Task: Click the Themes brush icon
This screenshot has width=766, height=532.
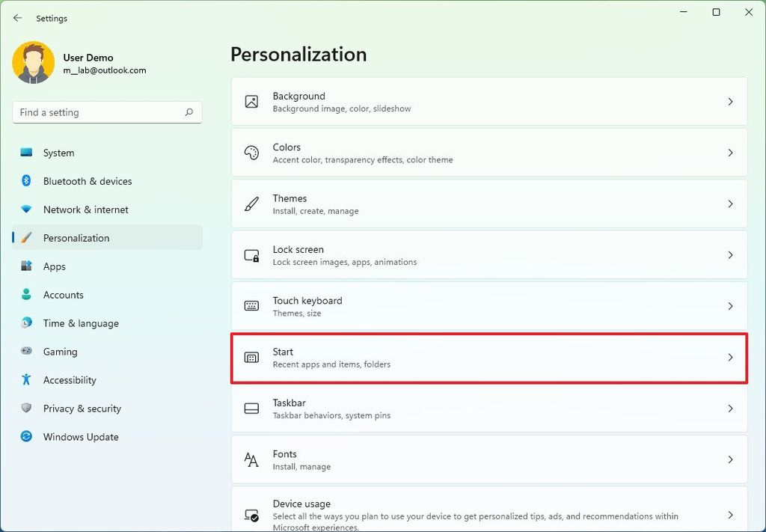Action: point(251,203)
